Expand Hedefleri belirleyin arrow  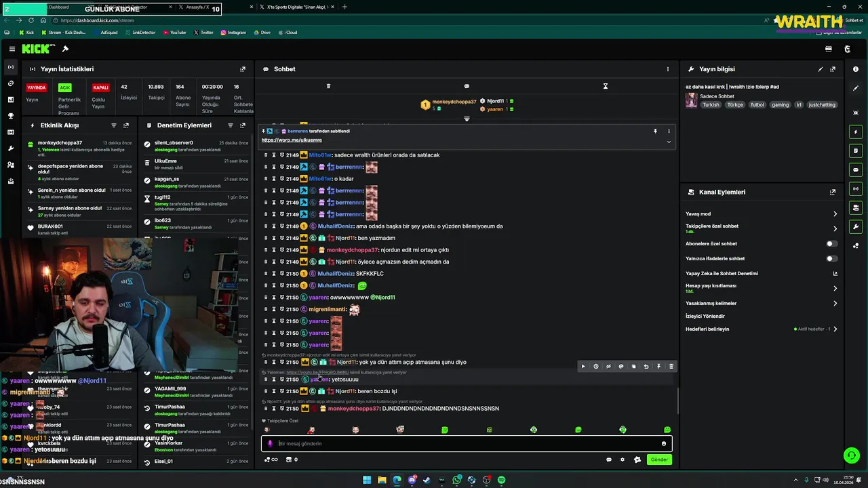(835, 329)
